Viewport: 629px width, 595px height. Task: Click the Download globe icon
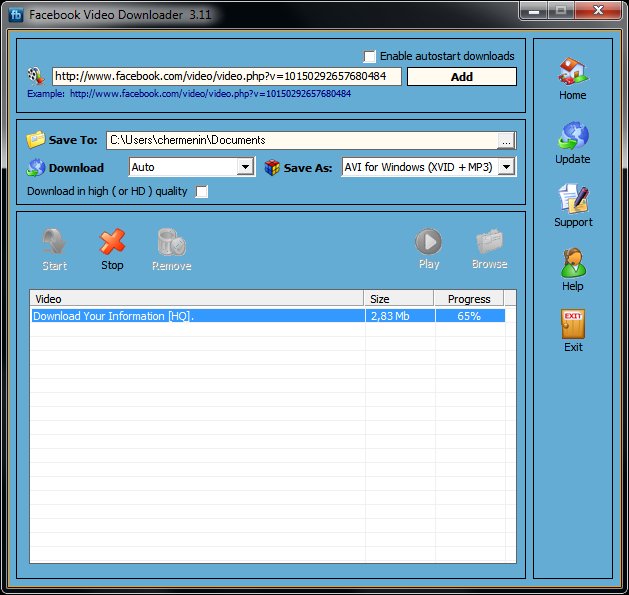[36, 168]
